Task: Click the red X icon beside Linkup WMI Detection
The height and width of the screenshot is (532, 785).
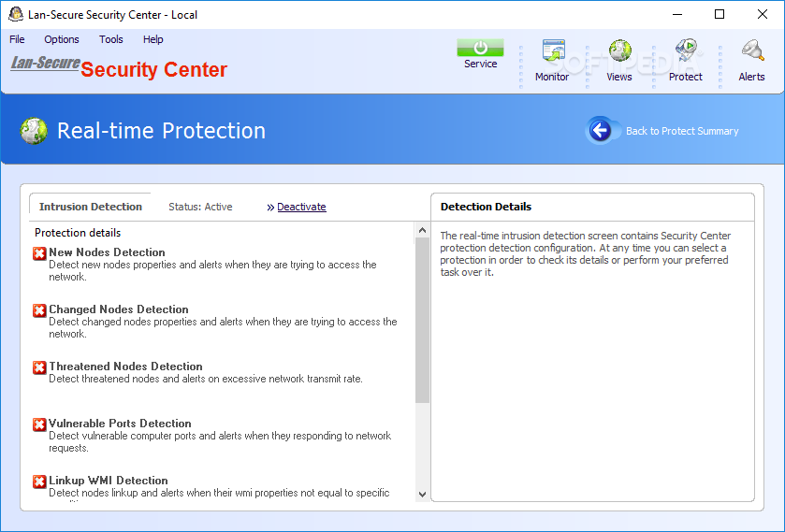Action: coord(39,482)
